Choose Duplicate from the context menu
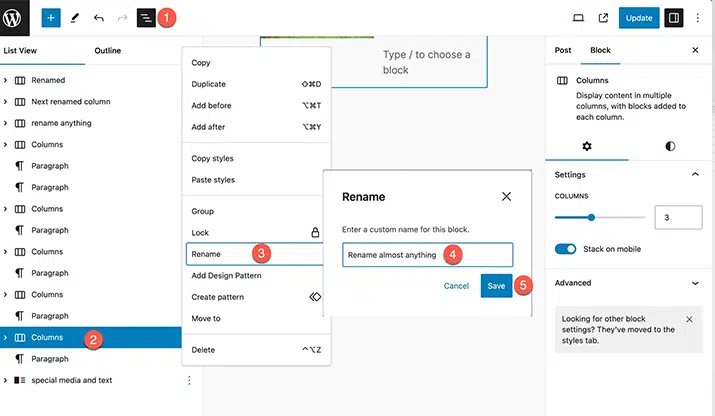715x416 pixels. [x=256, y=84]
